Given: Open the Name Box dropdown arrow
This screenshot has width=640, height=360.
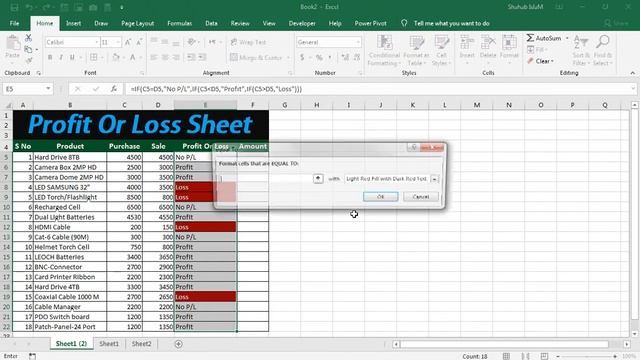Looking at the screenshot, I should [x=48, y=89].
